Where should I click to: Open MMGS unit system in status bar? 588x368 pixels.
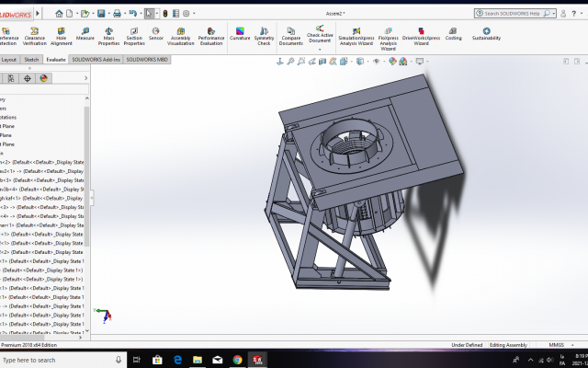coord(557,345)
